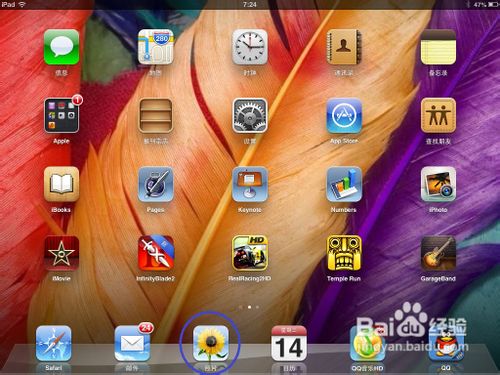Viewport: 500px width, 375px height.
Task: Launch the iPhoto app
Action: coord(438,184)
